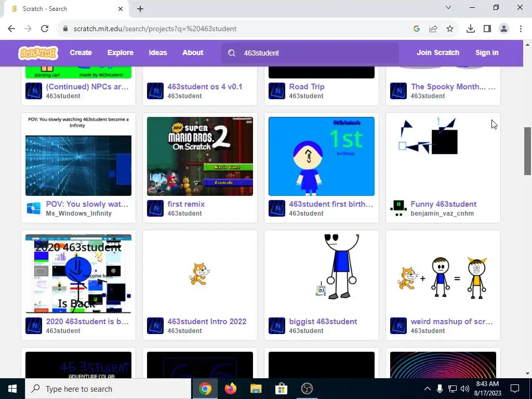
Task: Open the 'Funny 463student' project link
Action: pyautogui.click(x=444, y=204)
